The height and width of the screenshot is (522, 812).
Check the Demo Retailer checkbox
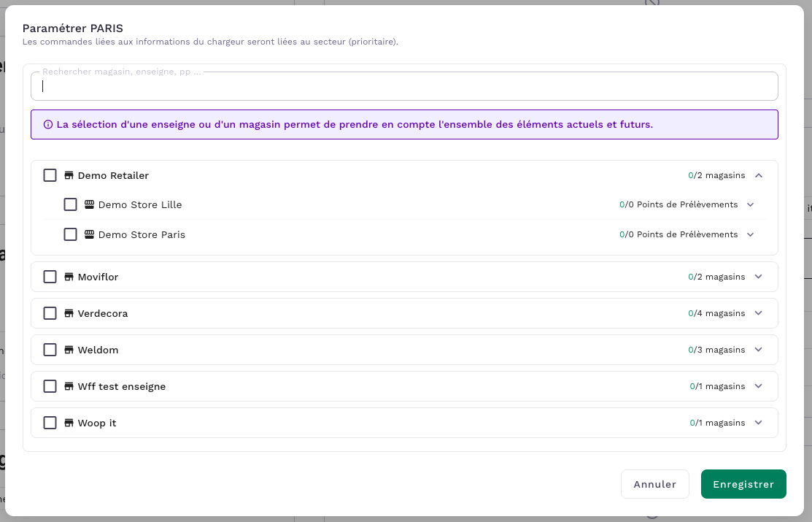[50, 175]
